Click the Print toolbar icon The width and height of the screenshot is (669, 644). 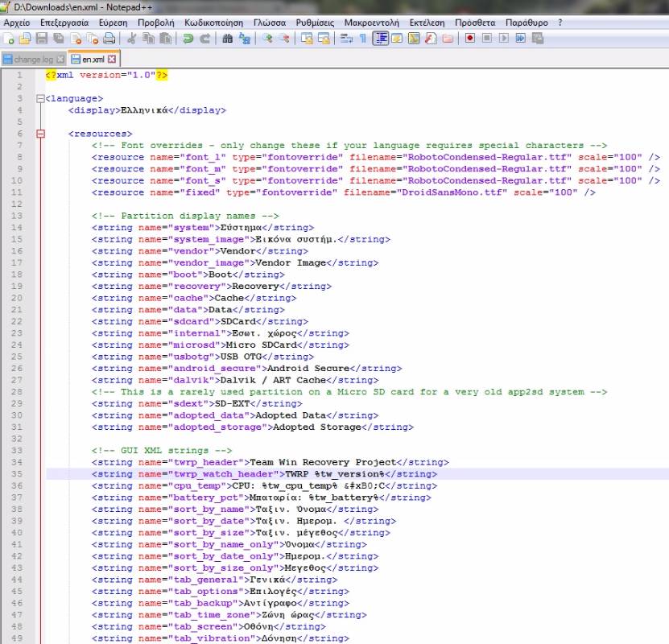click(109, 39)
